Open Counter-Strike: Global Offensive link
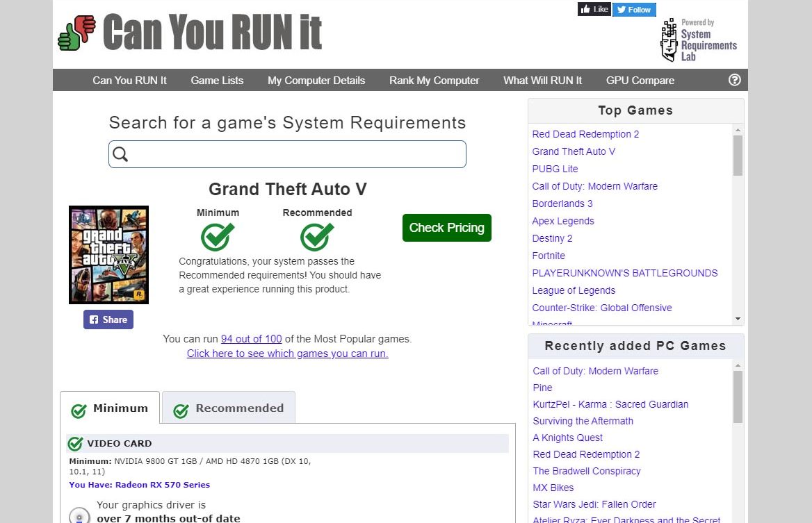 pyautogui.click(x=602, y=308)
